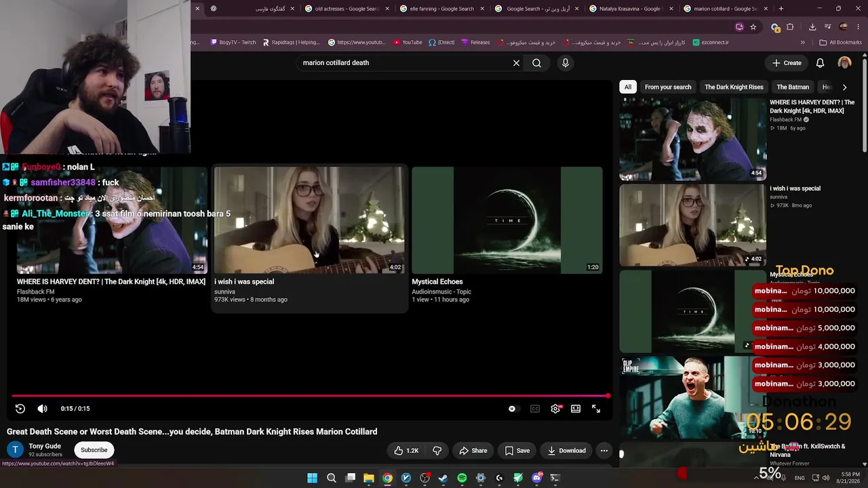Select The Batman filter chip

pos(793,87)
